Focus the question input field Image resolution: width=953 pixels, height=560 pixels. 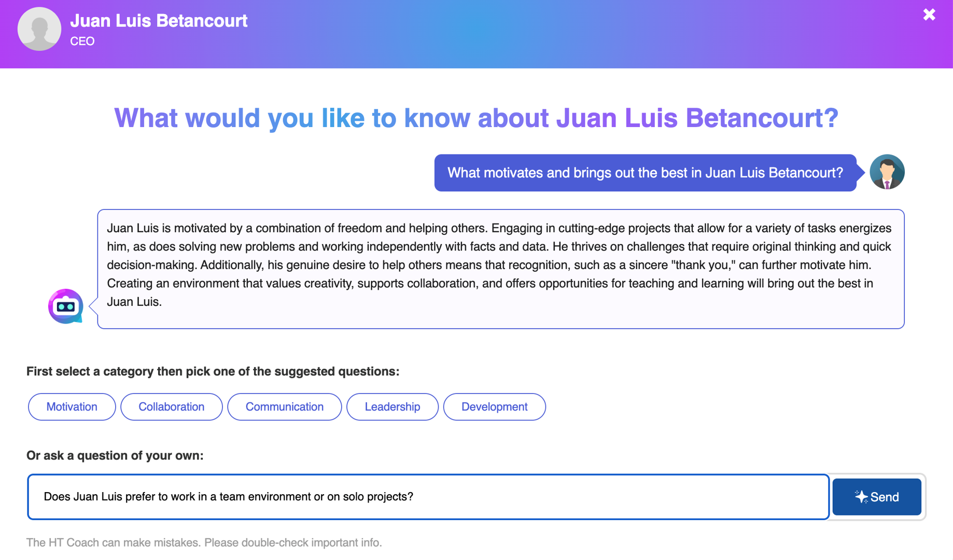pyautogui.click(x=428, y=497)
